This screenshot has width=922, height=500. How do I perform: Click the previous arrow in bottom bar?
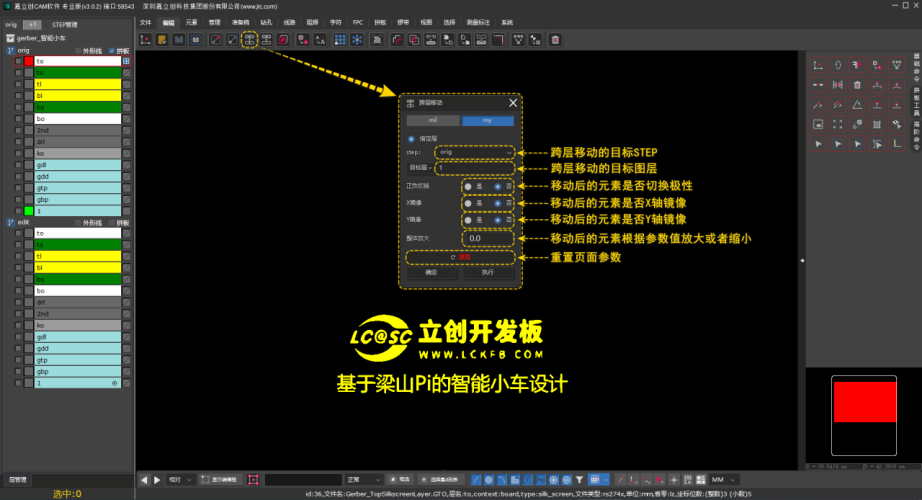pos(144,480)
